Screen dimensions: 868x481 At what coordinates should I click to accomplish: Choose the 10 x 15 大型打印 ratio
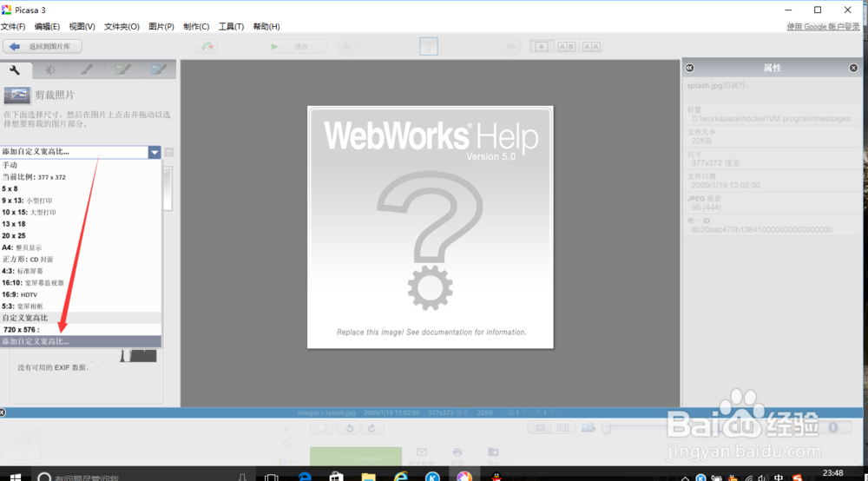pos(81,212)
